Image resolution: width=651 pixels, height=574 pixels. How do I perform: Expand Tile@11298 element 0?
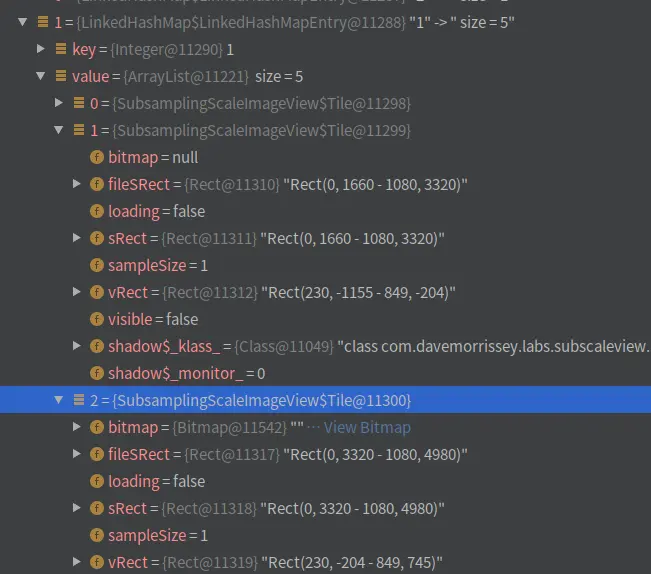pos(59,103)
